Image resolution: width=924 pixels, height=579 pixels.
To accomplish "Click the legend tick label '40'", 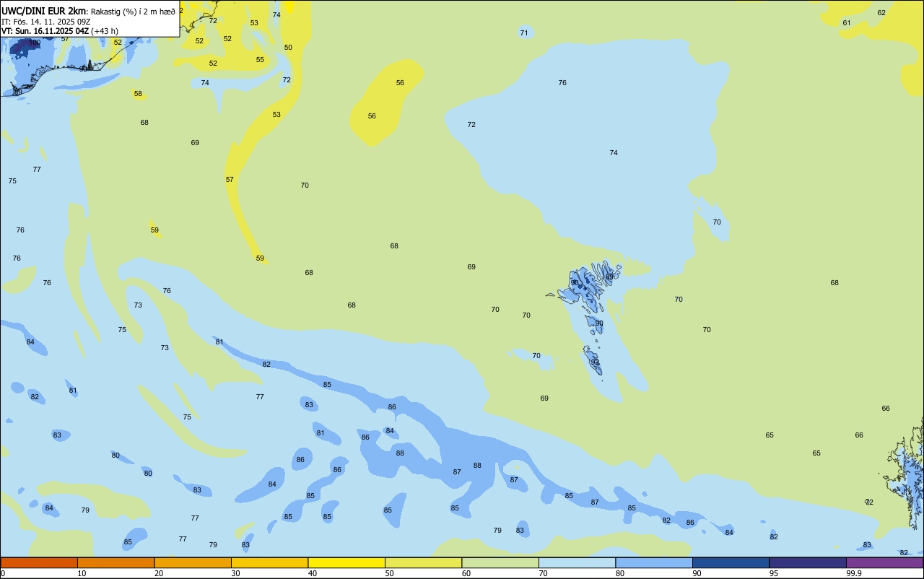I will 312,573.
